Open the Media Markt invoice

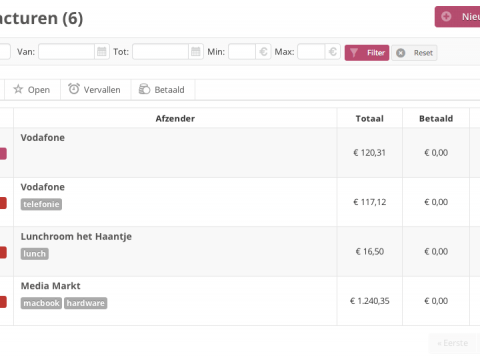pos(51,286)
